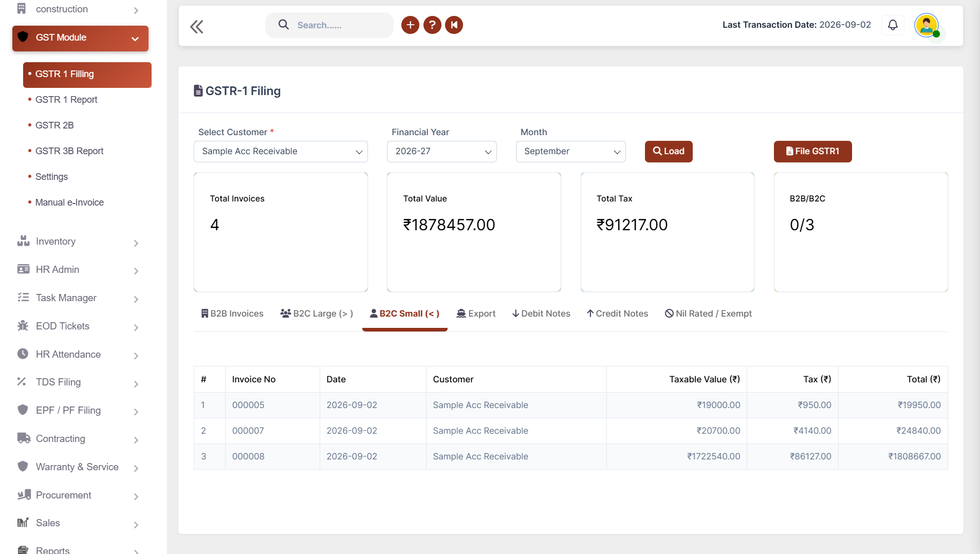Image resolution: width=980 pixels, height=554 pixels.
Task: Click total ₹1808667.00 cell
Action: coord(893,456)
